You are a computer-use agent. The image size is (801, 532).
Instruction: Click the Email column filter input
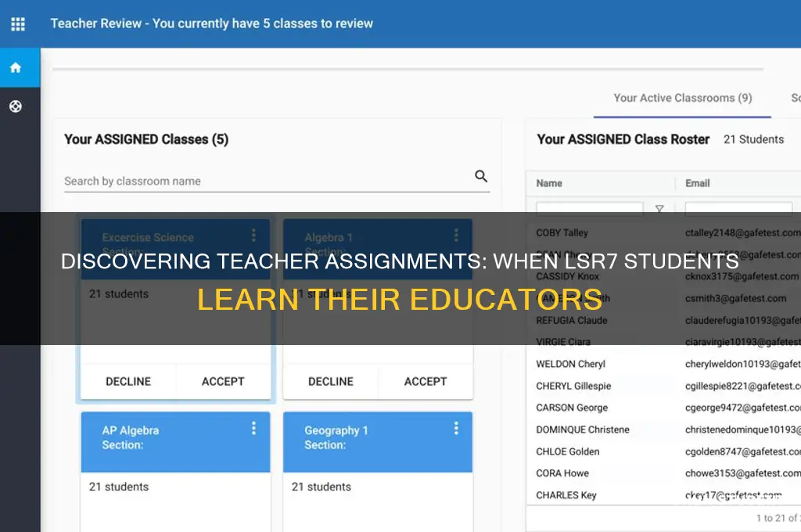738,209
